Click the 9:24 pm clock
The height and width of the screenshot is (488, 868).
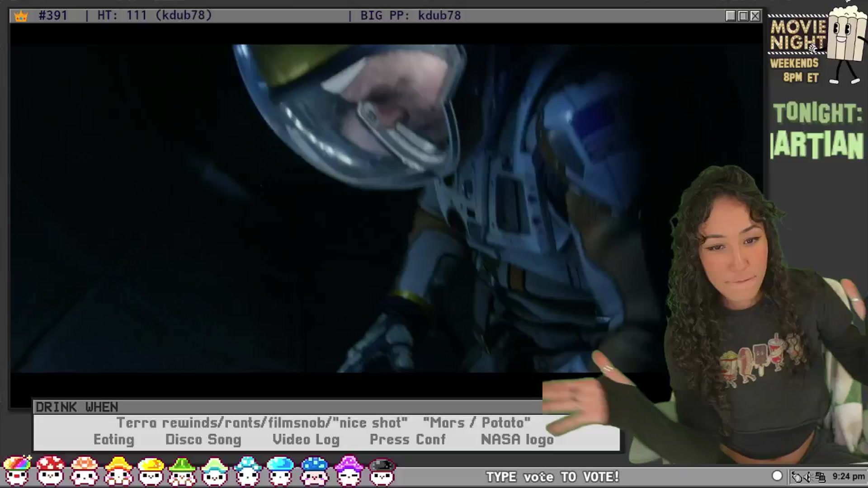[x=849, y=477]
